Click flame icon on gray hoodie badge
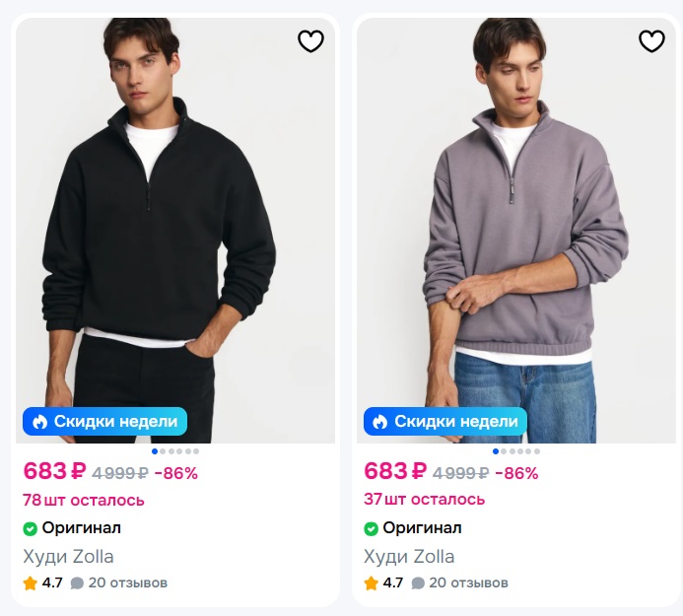This screenshot has width=683, height=616. point(379,421)
